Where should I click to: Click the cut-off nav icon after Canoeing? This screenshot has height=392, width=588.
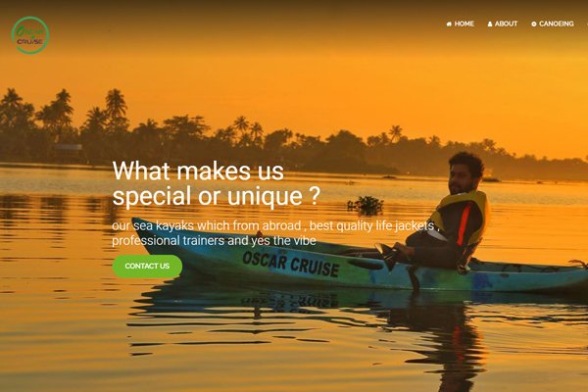[x=587, y=24]
